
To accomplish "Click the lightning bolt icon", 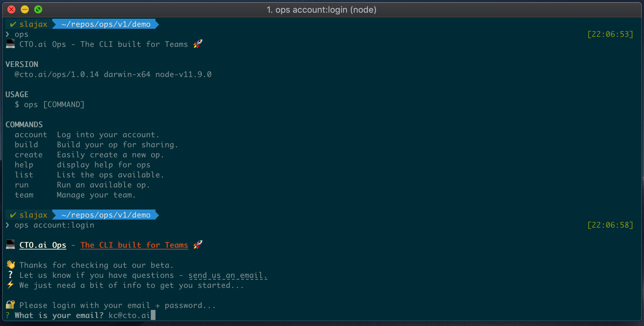I will [x=10, y=285].
